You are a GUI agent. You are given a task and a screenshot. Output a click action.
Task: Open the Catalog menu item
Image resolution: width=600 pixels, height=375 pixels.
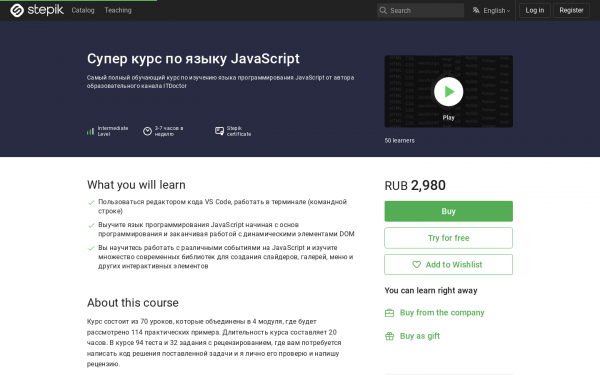click(x=83, y=10)
